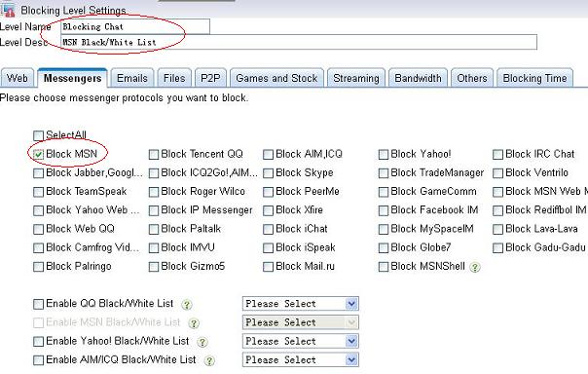This screenshot has height=374, width=588.
Task: Enable Yahoo! Black/White List checkbox
Action: click(x=38, y=341)
